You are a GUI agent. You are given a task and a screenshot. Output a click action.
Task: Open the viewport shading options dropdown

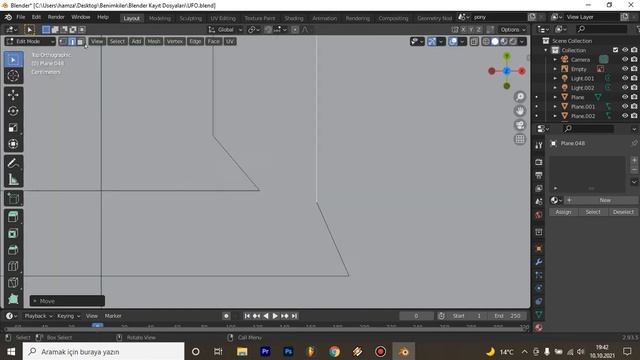pyautogui.click(x=522, y=41)
